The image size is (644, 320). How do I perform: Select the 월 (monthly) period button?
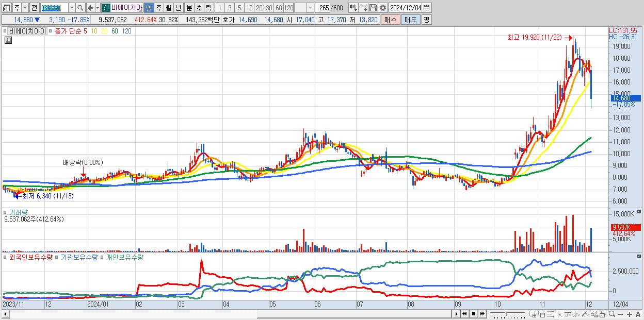tap(168, 8)
